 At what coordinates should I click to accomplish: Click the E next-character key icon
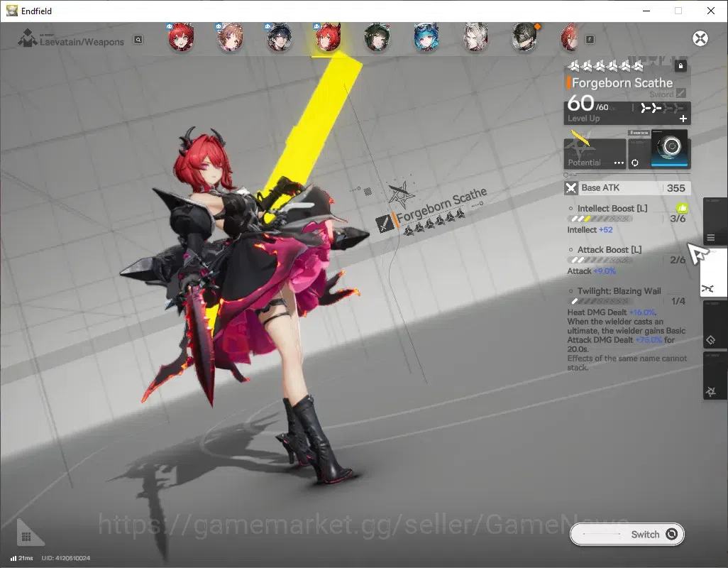(x=590, y=40)
